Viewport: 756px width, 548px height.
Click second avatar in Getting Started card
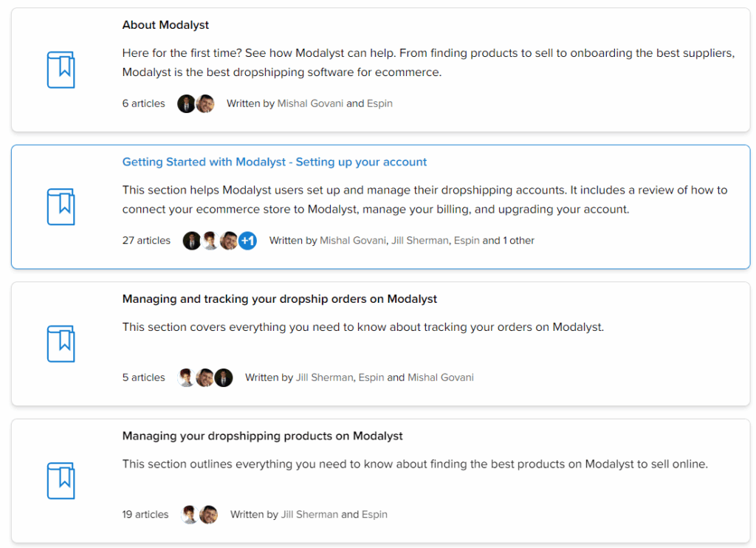pos(210,240)
